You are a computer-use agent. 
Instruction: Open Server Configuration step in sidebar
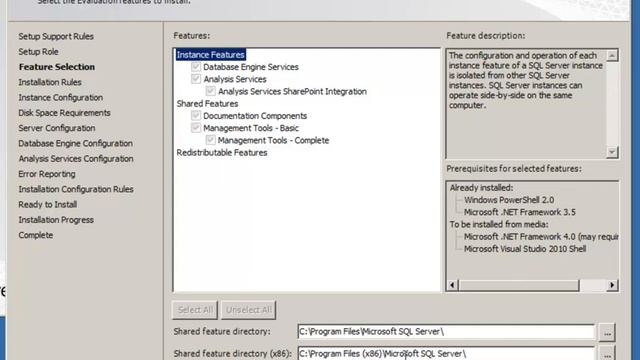pyautogui.click(x=57, y=128)
